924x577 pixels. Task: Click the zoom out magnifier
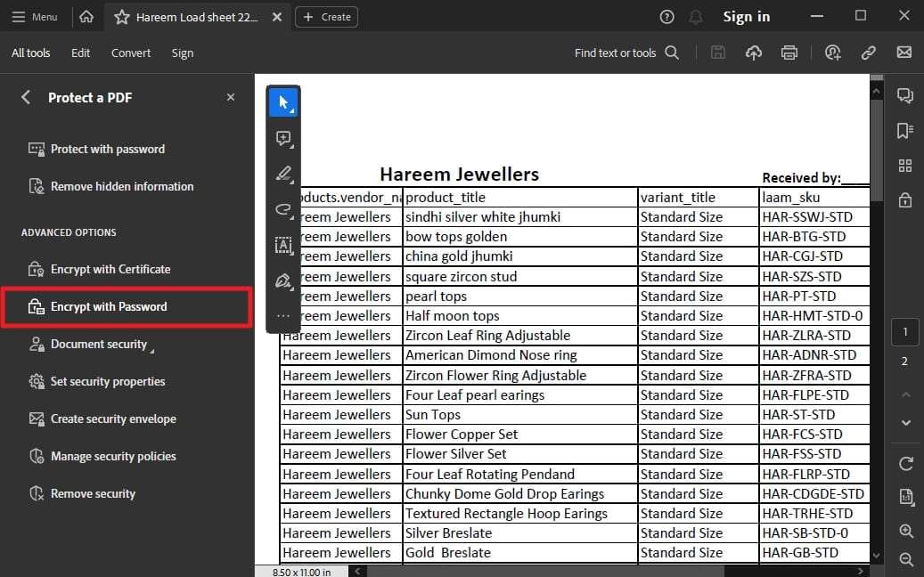coord(905,559)
